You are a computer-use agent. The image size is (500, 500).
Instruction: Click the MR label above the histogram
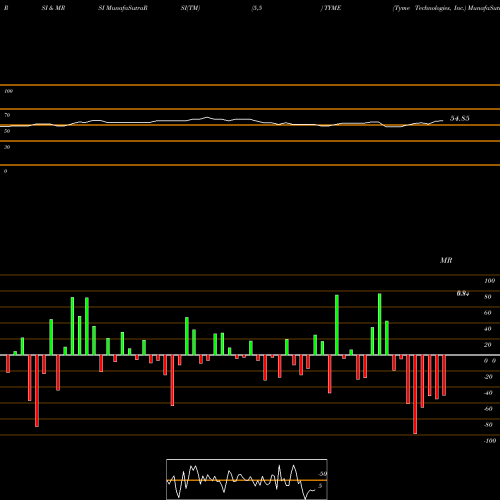(x=446, y=260)
